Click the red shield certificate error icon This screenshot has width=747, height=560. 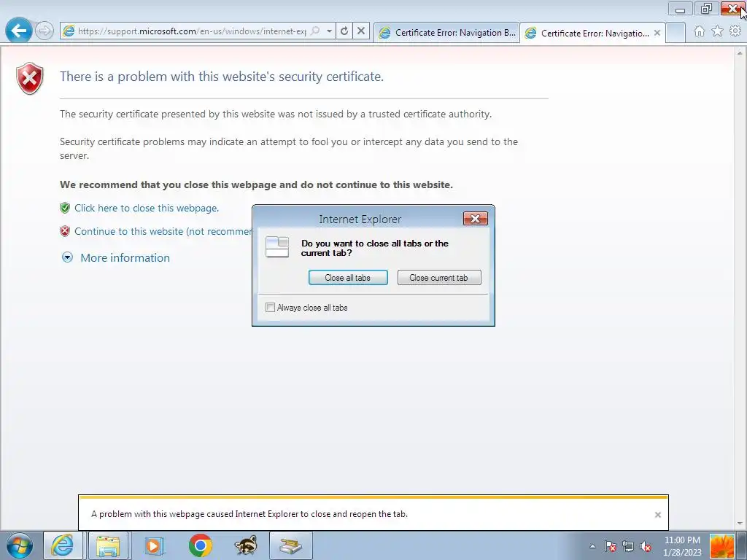(29, 79)
